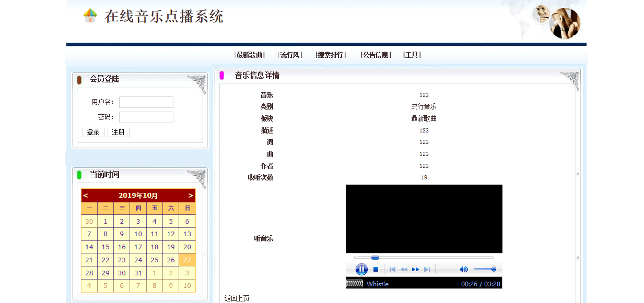Click the Whistle track title
This screenshot has width=644, height=303.
pos(378,284)
